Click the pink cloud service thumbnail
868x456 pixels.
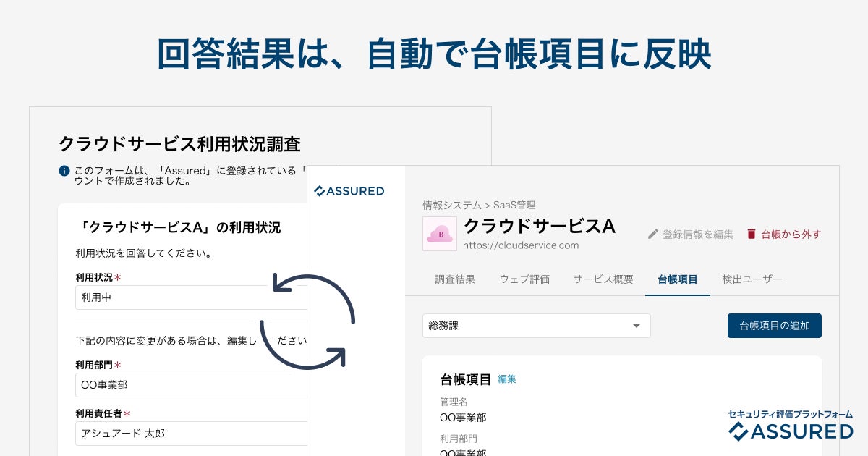[440, 234]
